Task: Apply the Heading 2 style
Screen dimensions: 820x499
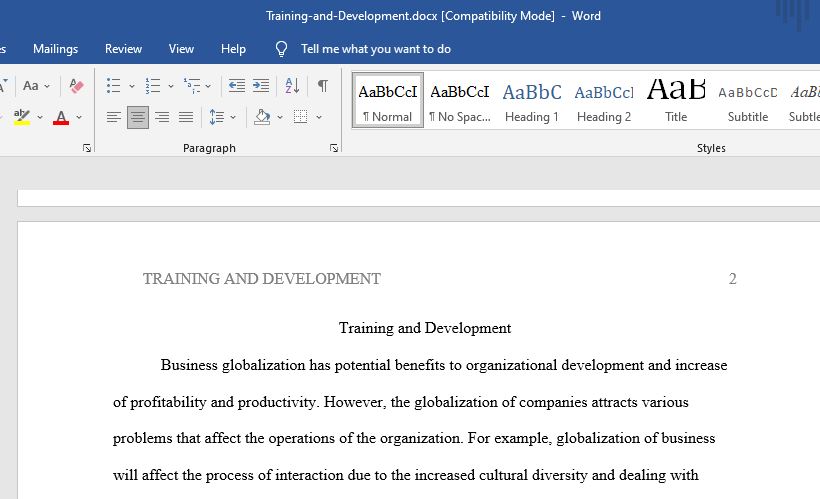Action: 604,100
